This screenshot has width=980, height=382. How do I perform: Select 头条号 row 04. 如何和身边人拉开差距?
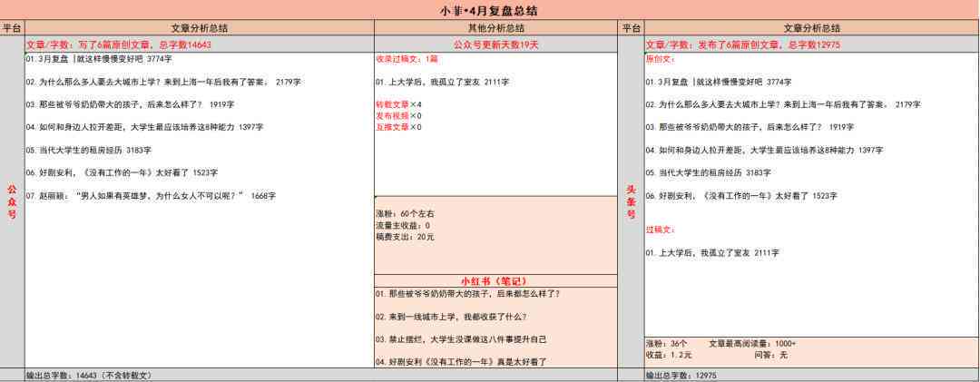[x=764, y=150]
